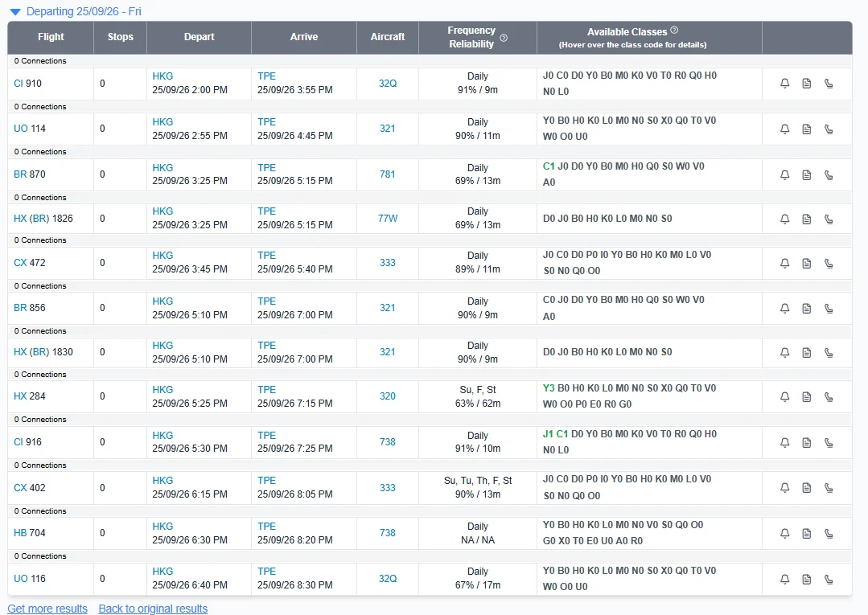This screenshot has width=868, height=615.
Task: Click NA / NA reliability for HB 704
Action: point(478,539)
